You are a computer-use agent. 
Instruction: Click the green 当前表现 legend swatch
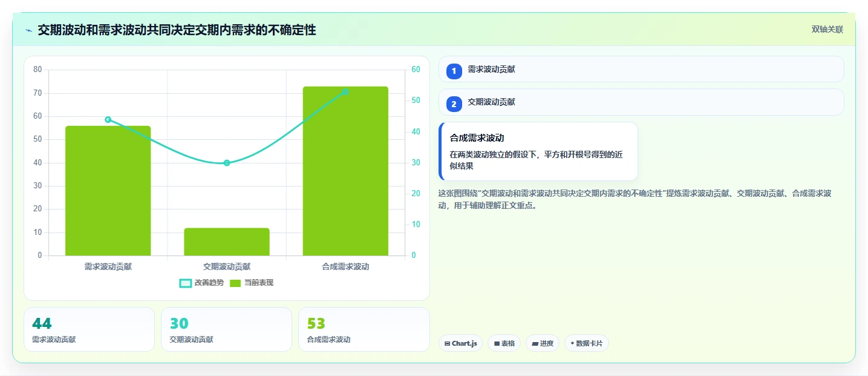[235, 283]
